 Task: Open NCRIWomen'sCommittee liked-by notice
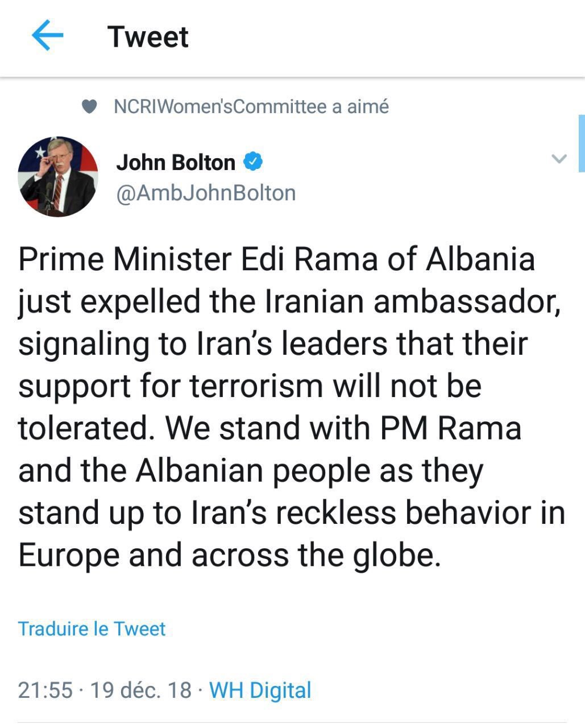coord(251,107)
